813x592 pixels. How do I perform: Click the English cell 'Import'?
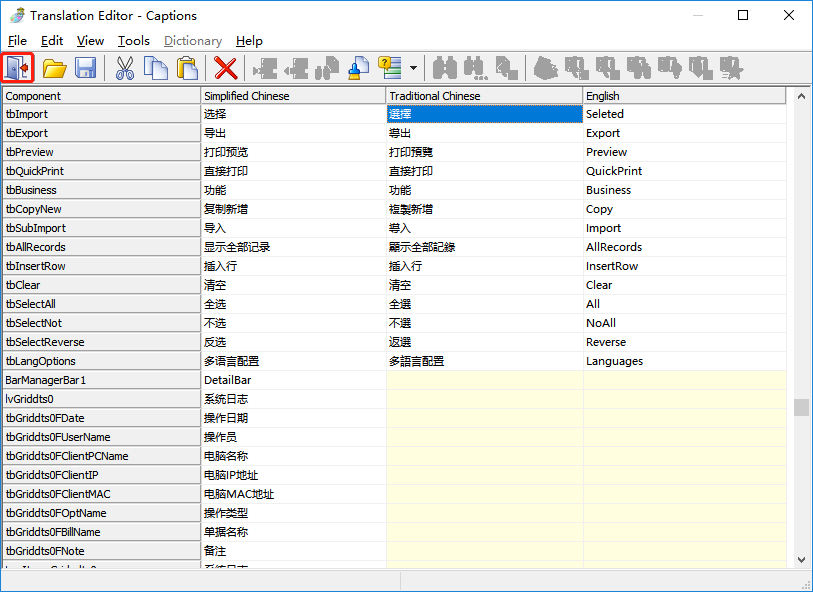pyautogui.click(x=684, y=228)
